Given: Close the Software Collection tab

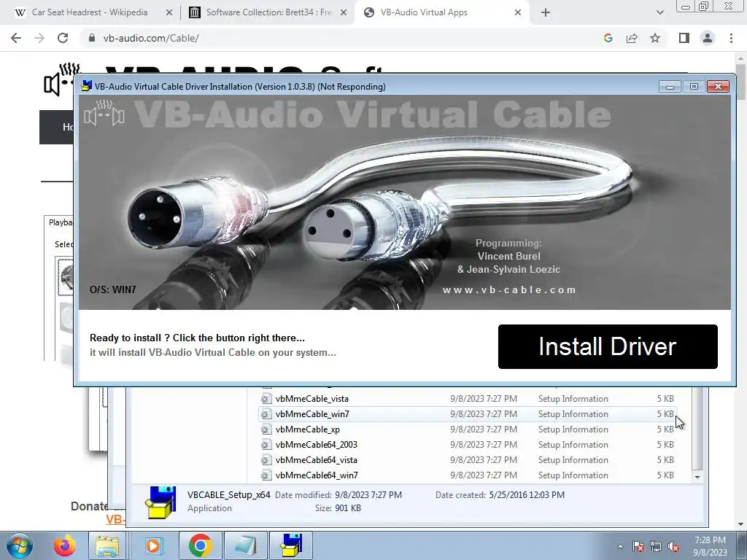Looking at the screenshot, I should 343,13.
